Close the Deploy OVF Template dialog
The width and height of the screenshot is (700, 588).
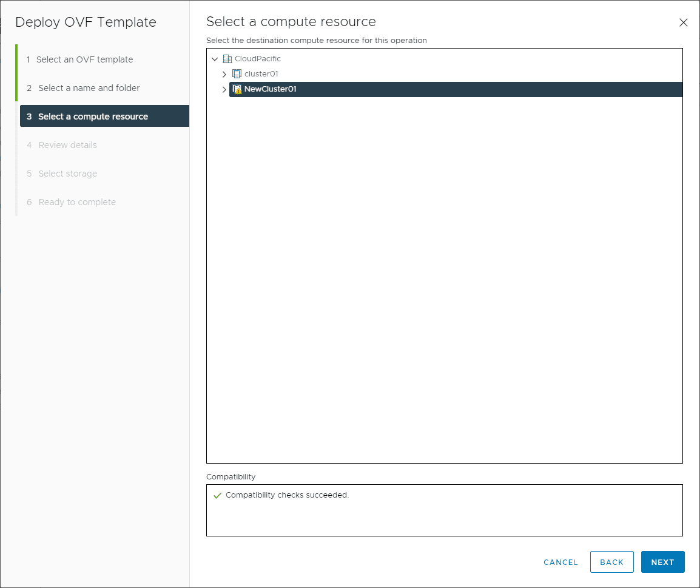pyautogui.click(x=684, y=22)
